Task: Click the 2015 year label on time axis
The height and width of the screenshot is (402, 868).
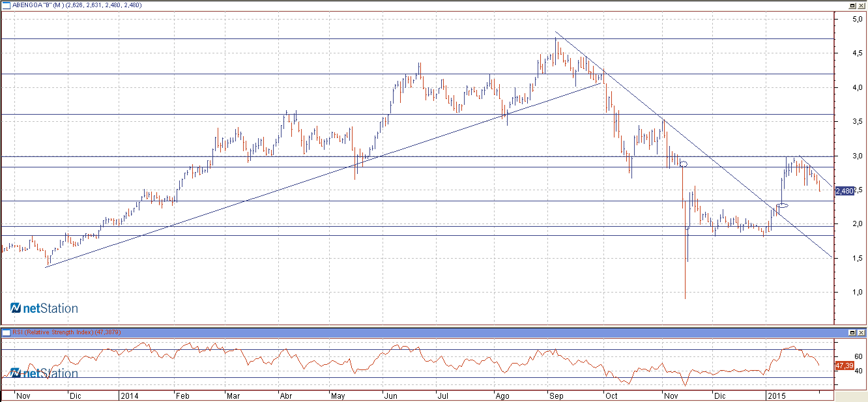Action: 776,395
